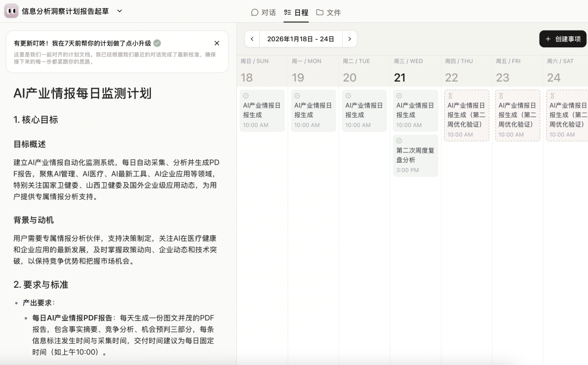
Task: Click the app avatar logo icon
Action: coord(11,11)
